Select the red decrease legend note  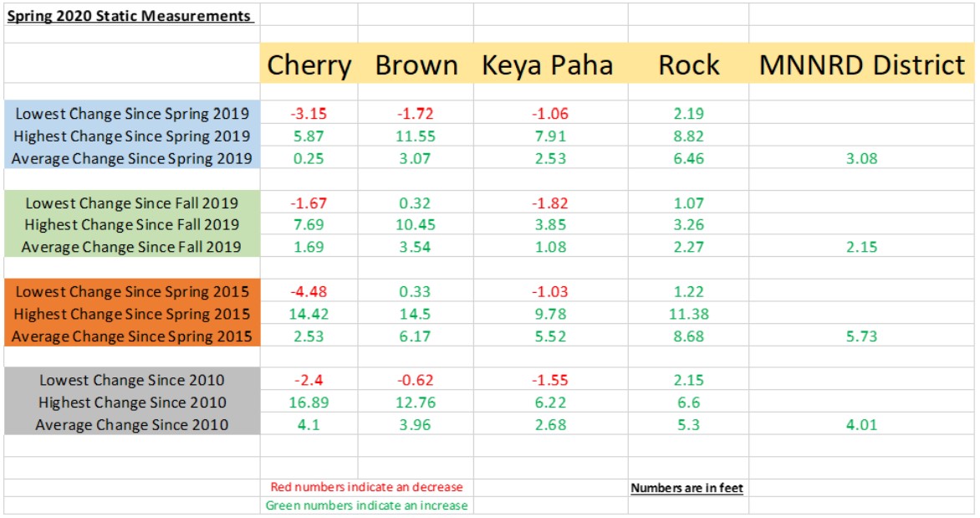click(x=366, y=487)
